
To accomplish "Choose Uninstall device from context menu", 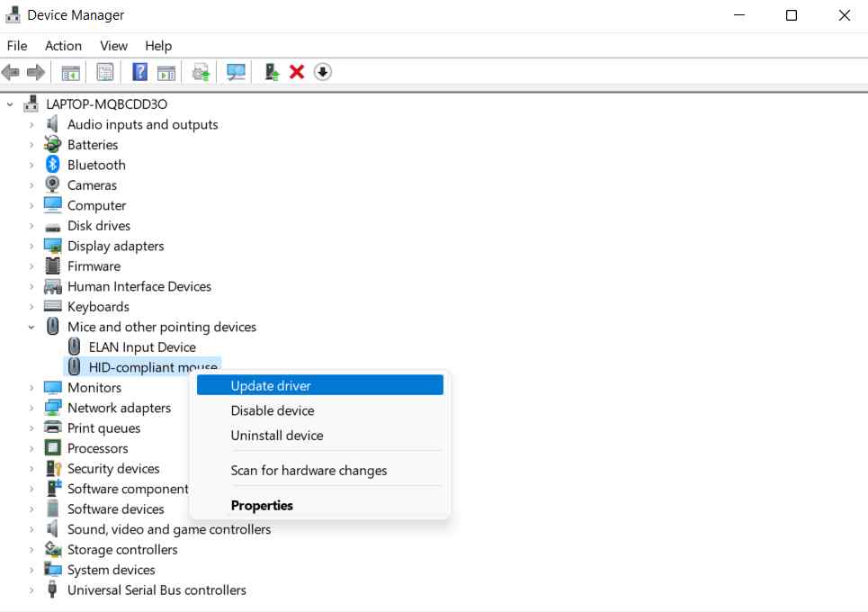I will click(x=320, y=436).
